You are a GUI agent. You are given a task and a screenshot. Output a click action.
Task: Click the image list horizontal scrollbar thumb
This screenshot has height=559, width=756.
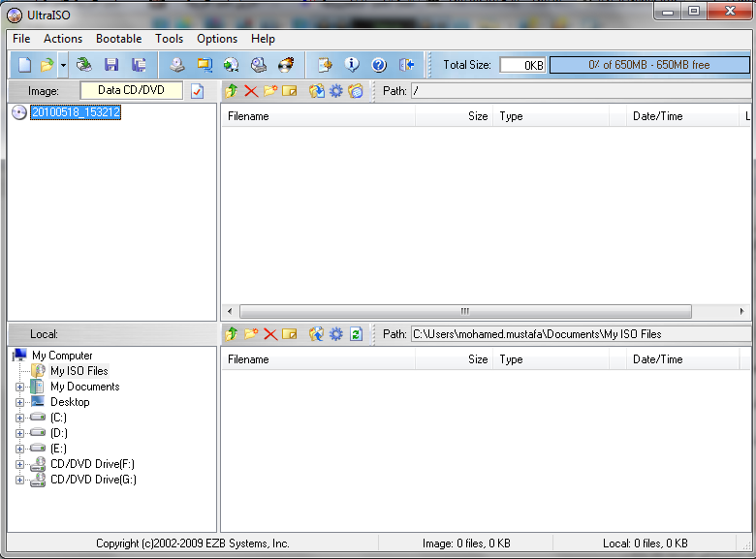coord(465,311)
